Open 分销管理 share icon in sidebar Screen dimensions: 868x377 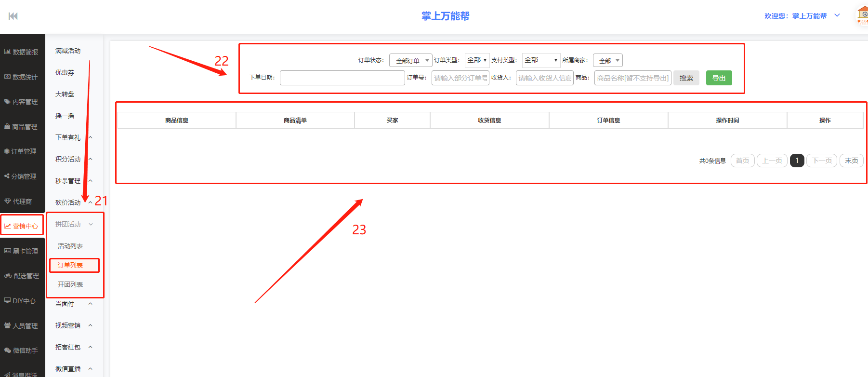click(7, 176)
